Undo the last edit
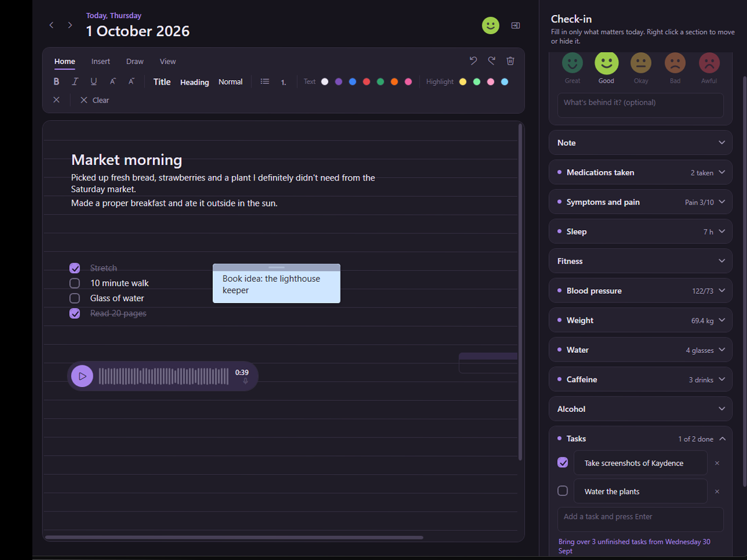 (473, 60)
